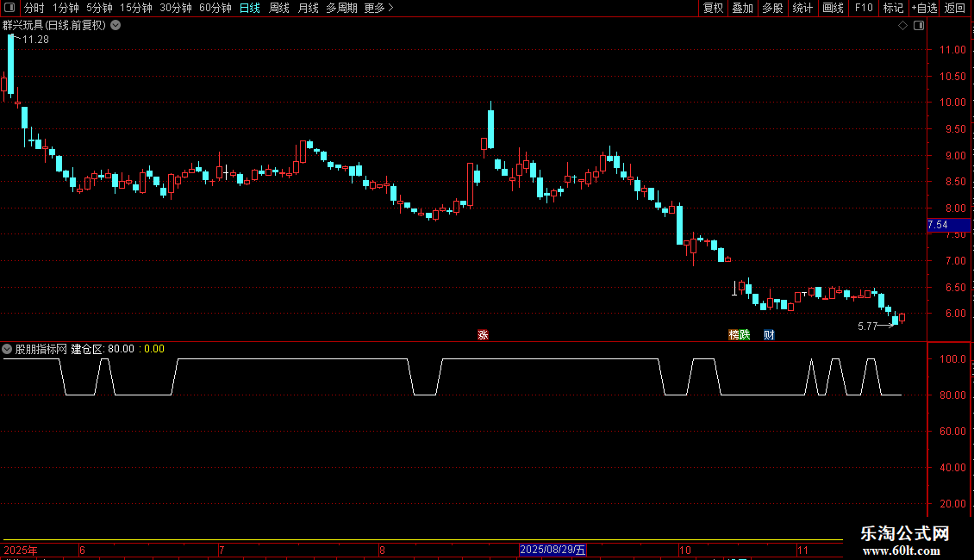This screenshot has height=560, width=974.
Task: Switch to the 周线 weekly chart
Action: tap(279, 8)
